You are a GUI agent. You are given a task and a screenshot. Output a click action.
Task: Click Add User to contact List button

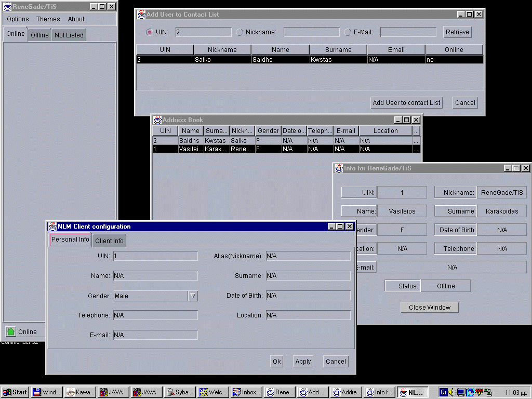point(406,102)
